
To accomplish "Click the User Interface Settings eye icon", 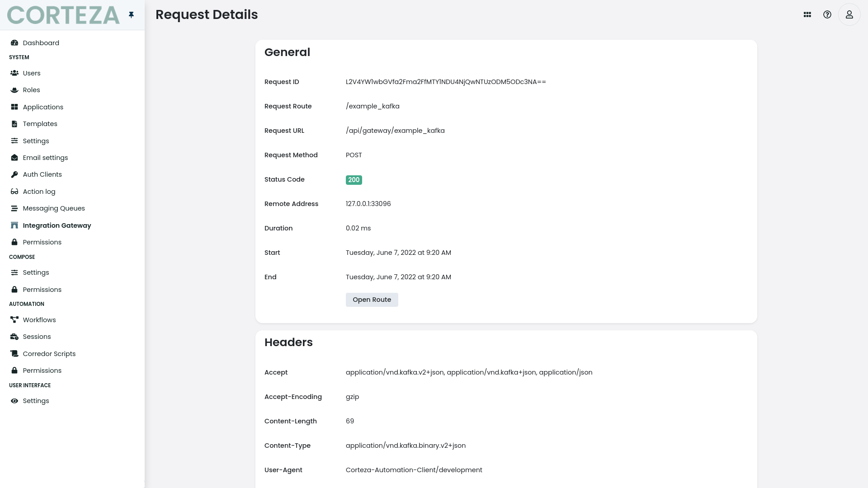I will [x=14, y=401].
